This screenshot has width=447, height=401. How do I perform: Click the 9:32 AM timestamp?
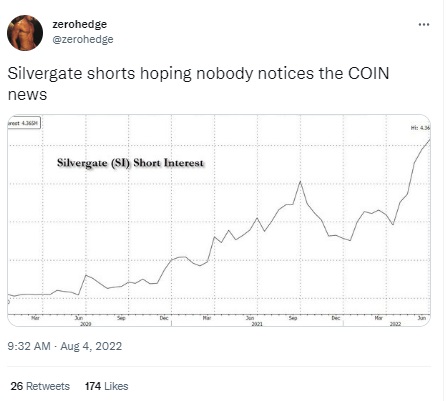point(29,346)
